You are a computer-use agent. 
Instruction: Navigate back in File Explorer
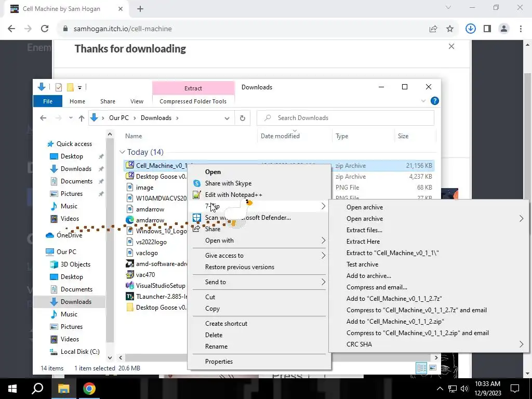click(43, 118)
